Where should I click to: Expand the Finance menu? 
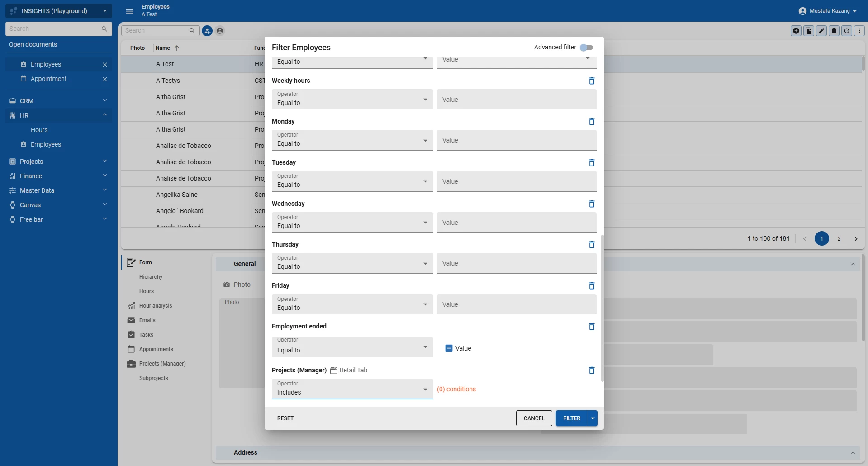coord(58,176)
